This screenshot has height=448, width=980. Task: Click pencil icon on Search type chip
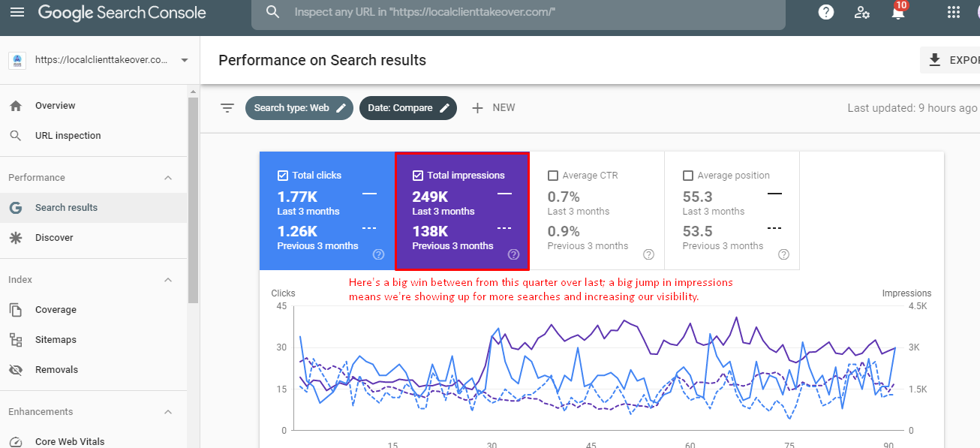pyautogui.click(x=341, y=108)
